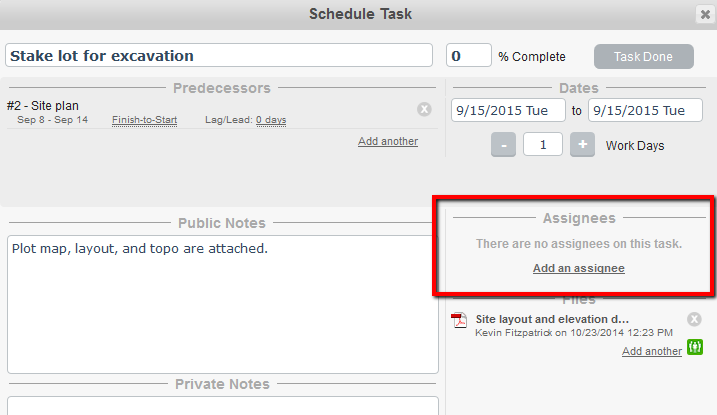Decrease work days with minus button
The width and height of the screenshot is (717, 415).
click(x=503, y=145)
